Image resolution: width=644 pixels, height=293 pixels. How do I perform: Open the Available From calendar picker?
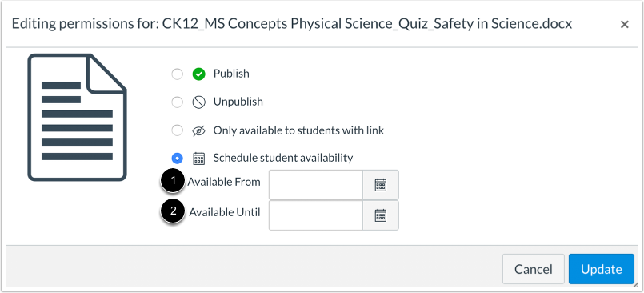pos(381,185)
